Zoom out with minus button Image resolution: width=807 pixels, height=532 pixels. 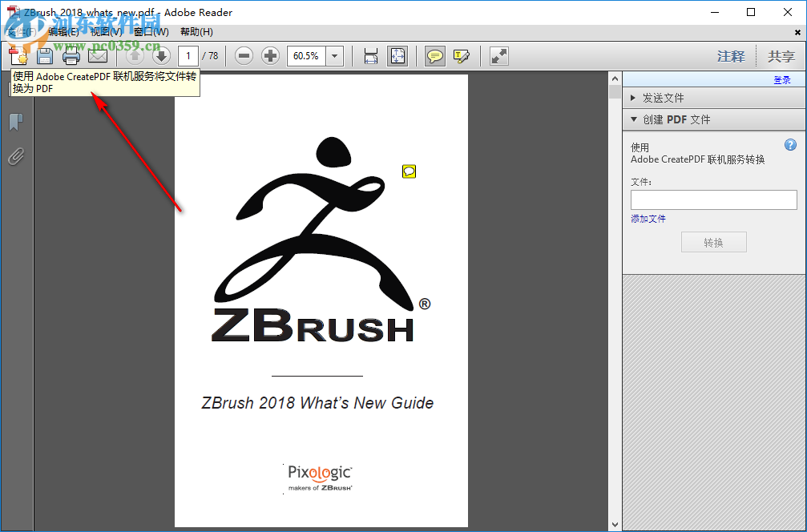(244, 55)
